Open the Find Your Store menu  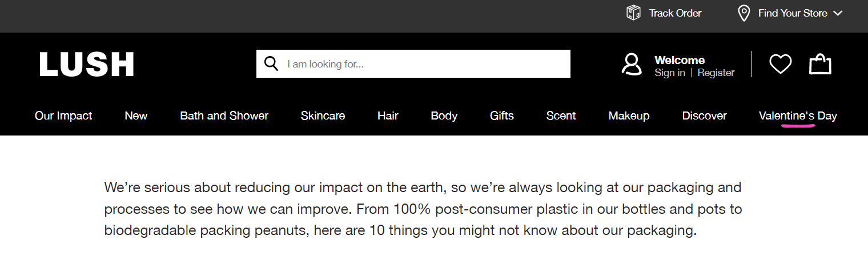[792, 13]
